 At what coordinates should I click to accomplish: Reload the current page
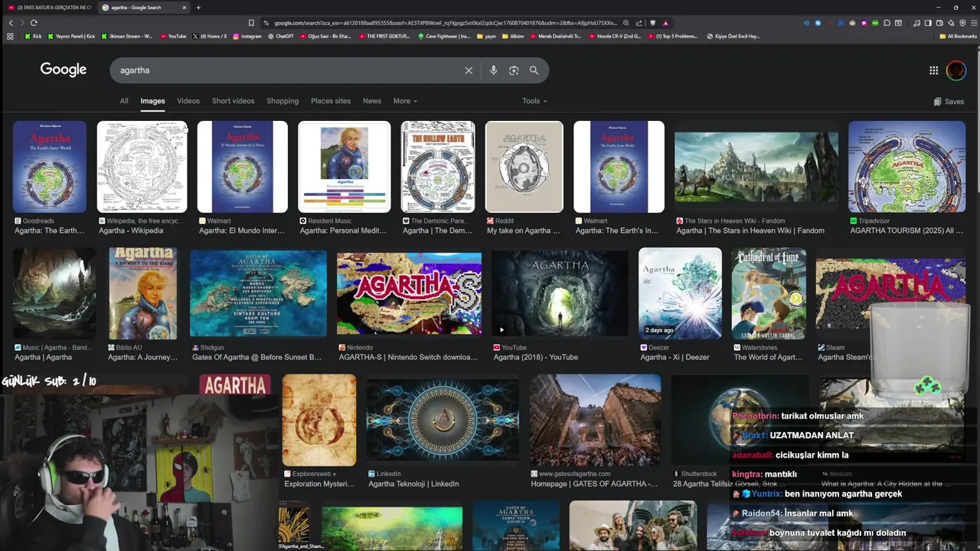pyautogui.click(x=34, y=23)
